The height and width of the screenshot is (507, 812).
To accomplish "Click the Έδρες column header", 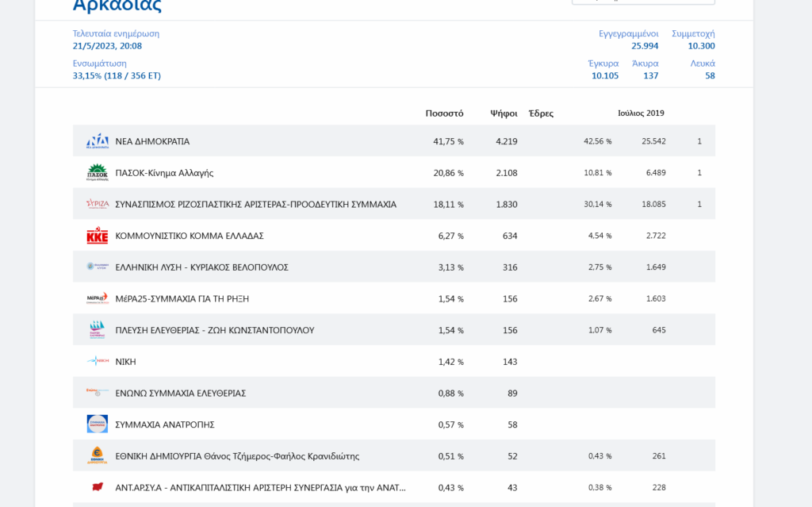I will coord(541,113).
